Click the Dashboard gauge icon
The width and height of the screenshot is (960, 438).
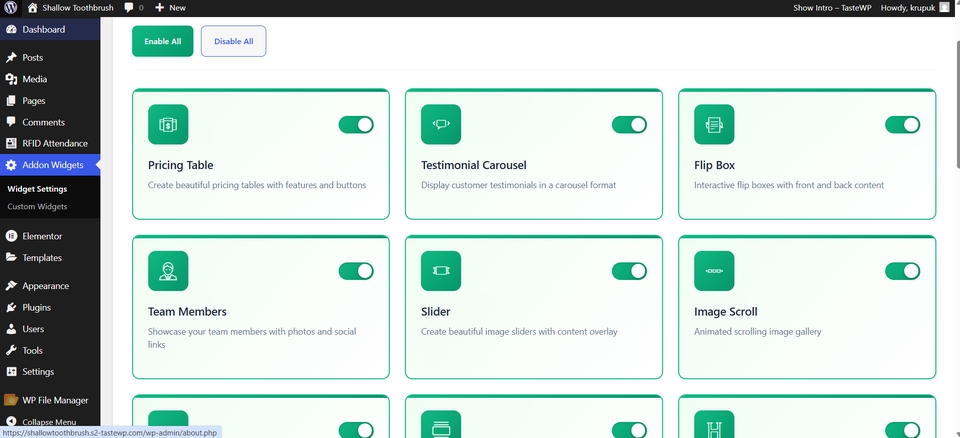tap(11, 29)
